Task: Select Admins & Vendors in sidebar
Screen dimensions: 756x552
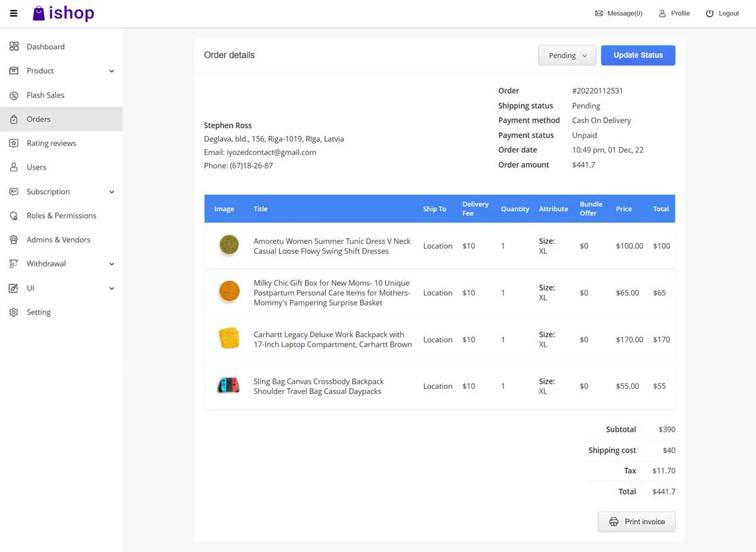Action: click(58, 239)
